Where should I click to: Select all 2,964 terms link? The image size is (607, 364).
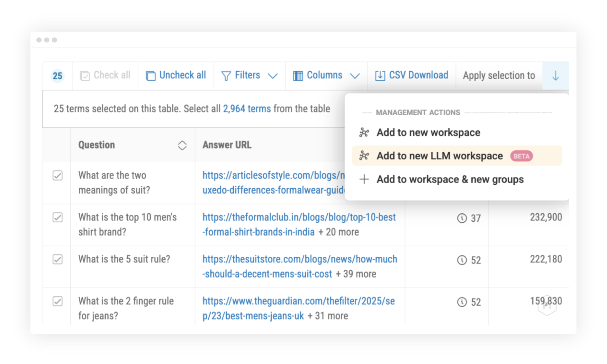pyautogui.click(x=247, y=109)
